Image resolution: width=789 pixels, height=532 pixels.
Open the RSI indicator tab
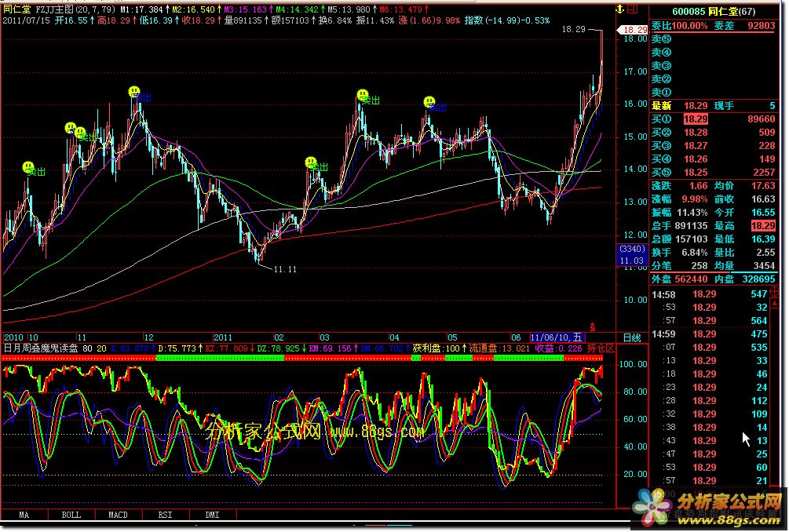point(165,515)
